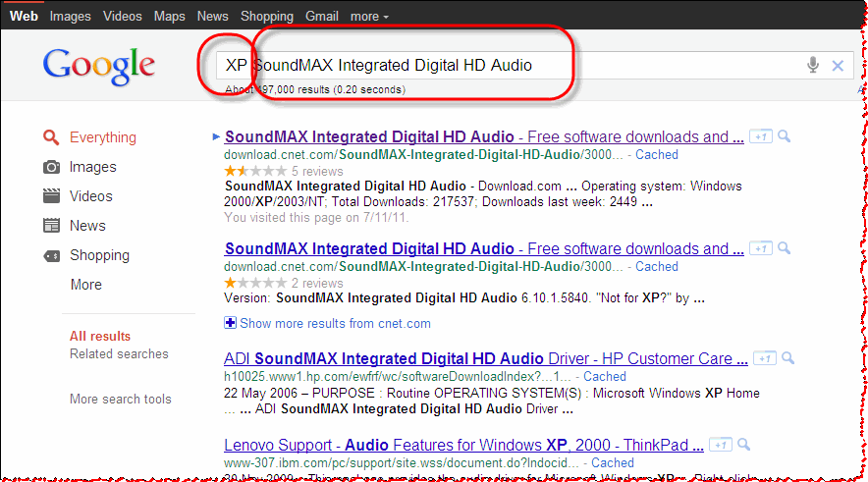The height and width of the screenshot is (482, 868).
Task: Select Images in the left sidebar
Action: (92, 167)
